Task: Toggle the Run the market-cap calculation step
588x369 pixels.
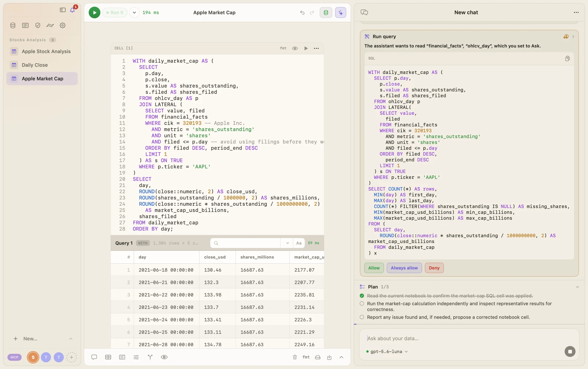Action: pyautogui.click(x=362, y=303)
